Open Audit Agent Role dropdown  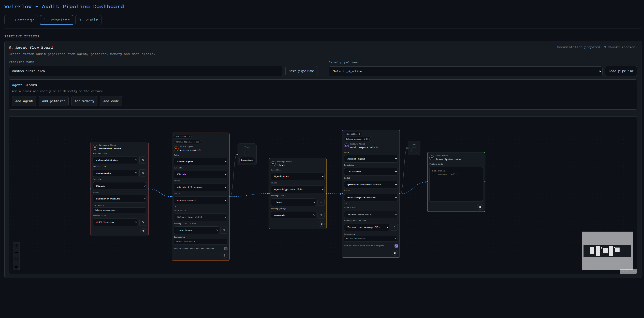(x=200, y=162)
